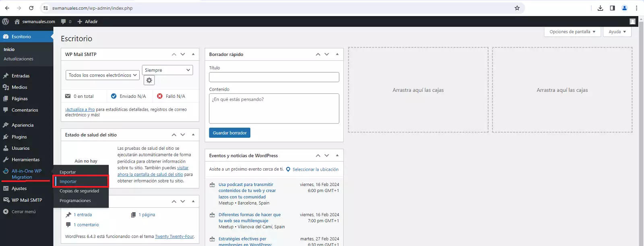Viewport: 644px width, 246px height.
Task: Collapse the Estado de salud del sitio panel
Action: tap(193, 135)
